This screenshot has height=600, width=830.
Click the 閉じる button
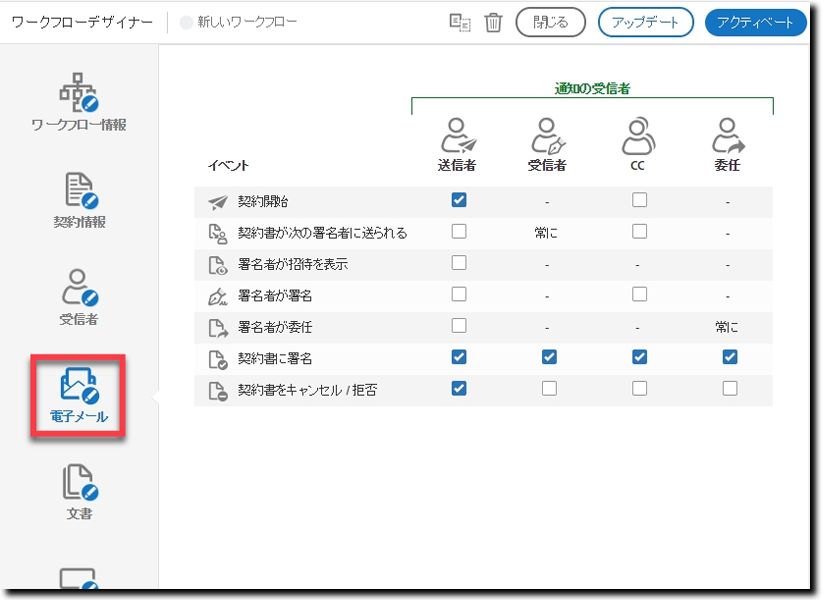pos(551,22)
